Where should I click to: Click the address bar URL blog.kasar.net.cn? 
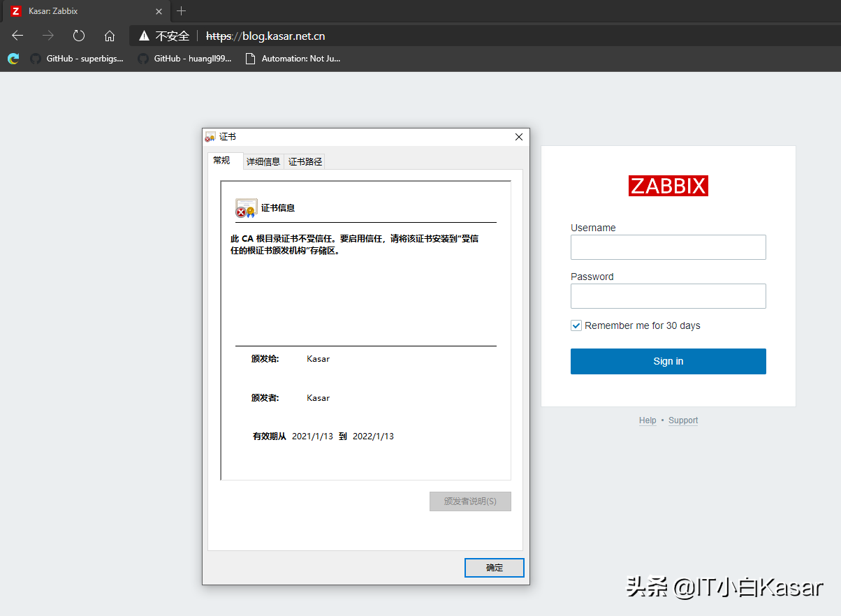coord(265,36)
